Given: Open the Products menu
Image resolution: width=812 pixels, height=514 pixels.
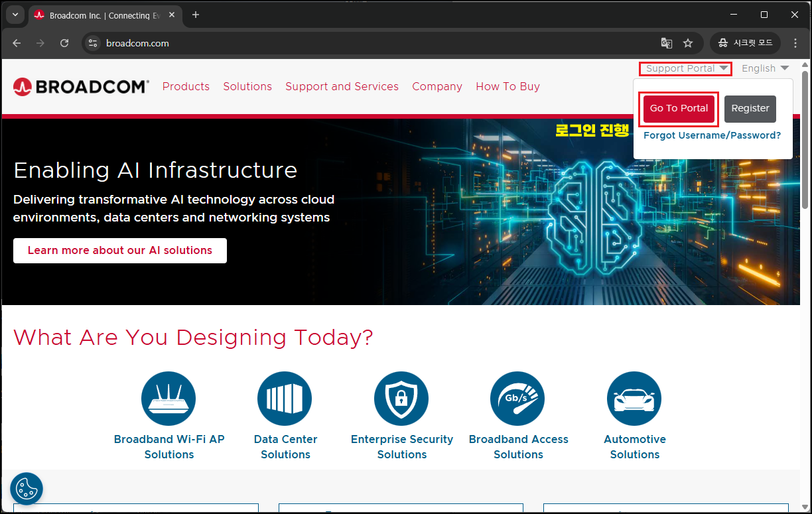Looking at the screenshot, I should (x=186, y=86).
